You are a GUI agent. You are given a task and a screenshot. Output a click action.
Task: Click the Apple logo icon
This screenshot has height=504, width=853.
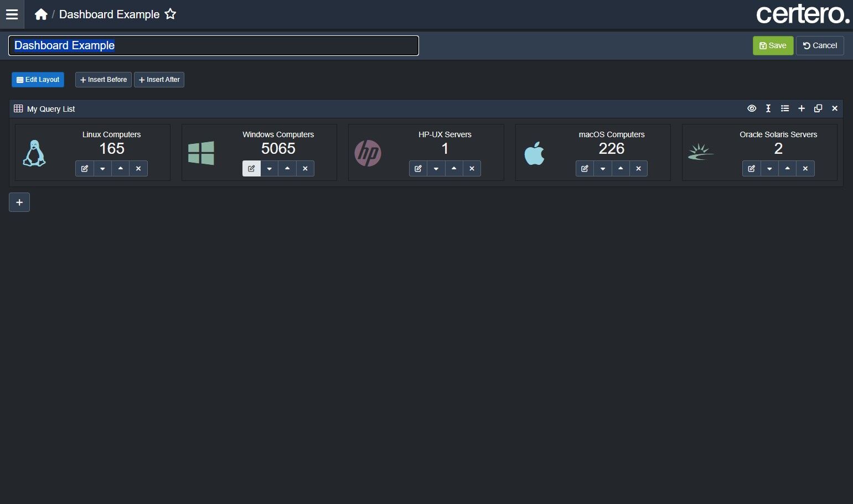[534, 153]
